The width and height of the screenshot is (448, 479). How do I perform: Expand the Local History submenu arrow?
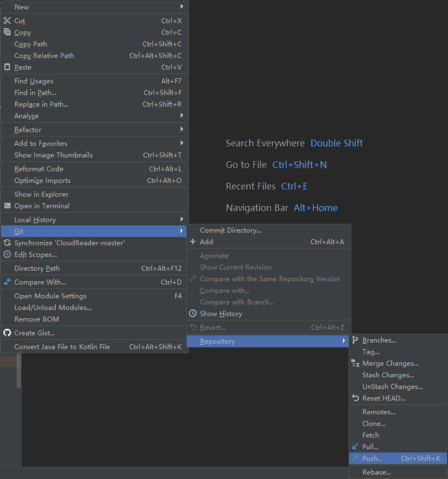(182, 219)
